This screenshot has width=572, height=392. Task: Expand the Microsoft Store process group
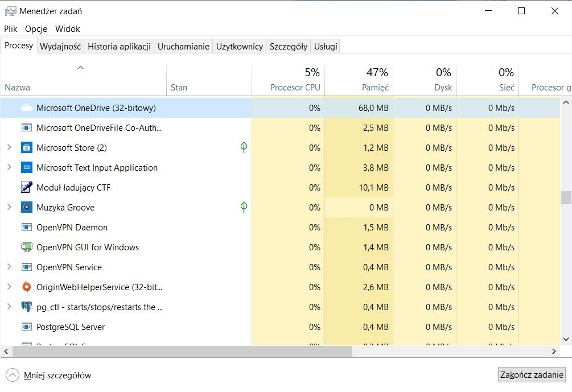(9, 147)
